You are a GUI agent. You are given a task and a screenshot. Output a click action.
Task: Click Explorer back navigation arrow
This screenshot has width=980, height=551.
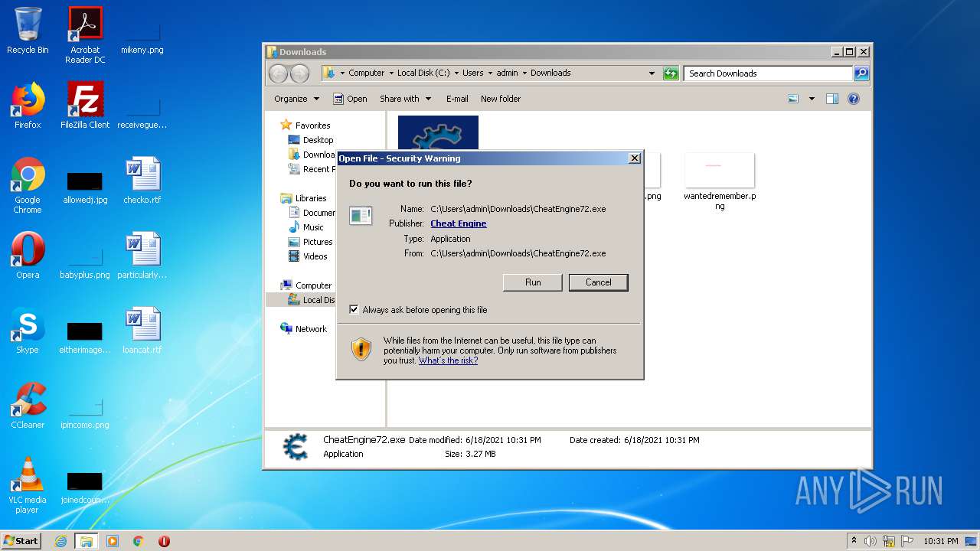[278, 73]
